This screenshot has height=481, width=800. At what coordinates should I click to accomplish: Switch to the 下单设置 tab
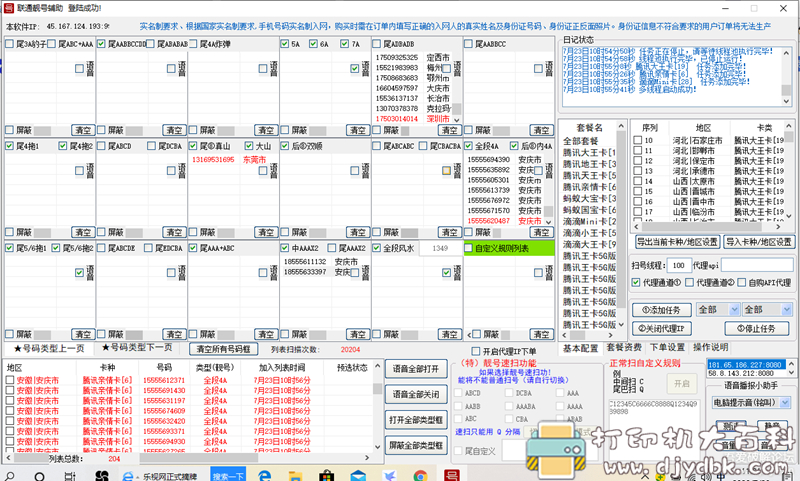(x=667, y=347)
